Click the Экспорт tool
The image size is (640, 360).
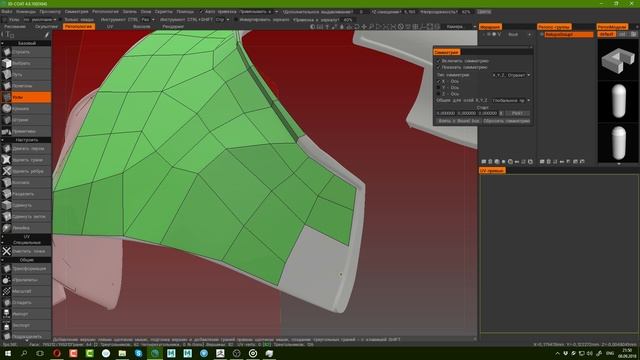26,326
